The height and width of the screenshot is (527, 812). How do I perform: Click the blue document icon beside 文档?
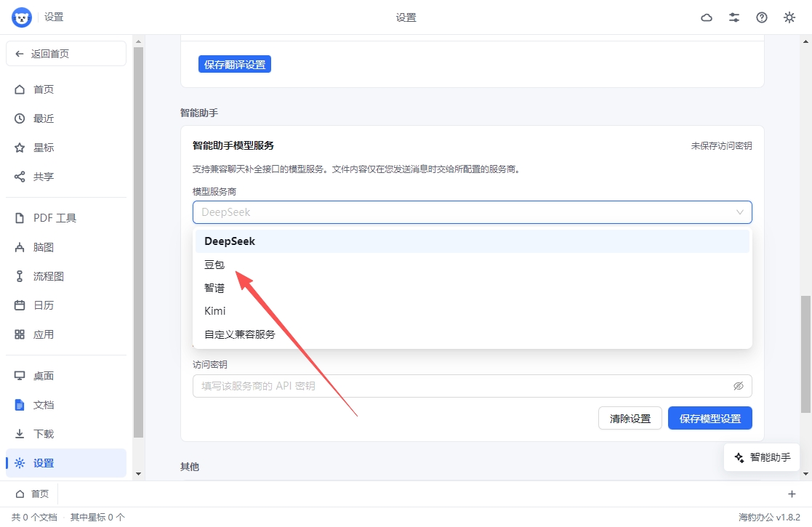pyautogui.click(x=20, y=405)
